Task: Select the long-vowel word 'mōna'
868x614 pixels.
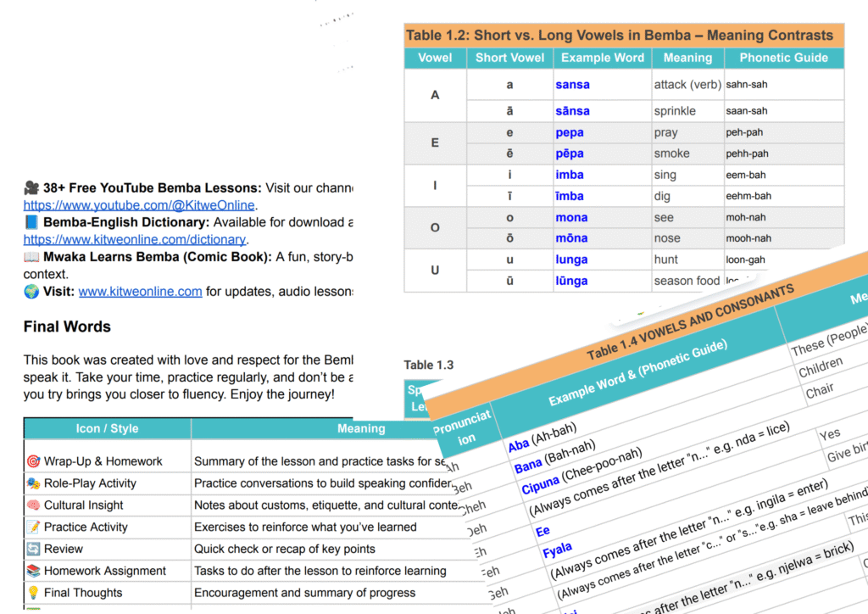Action: pos(571,238)
